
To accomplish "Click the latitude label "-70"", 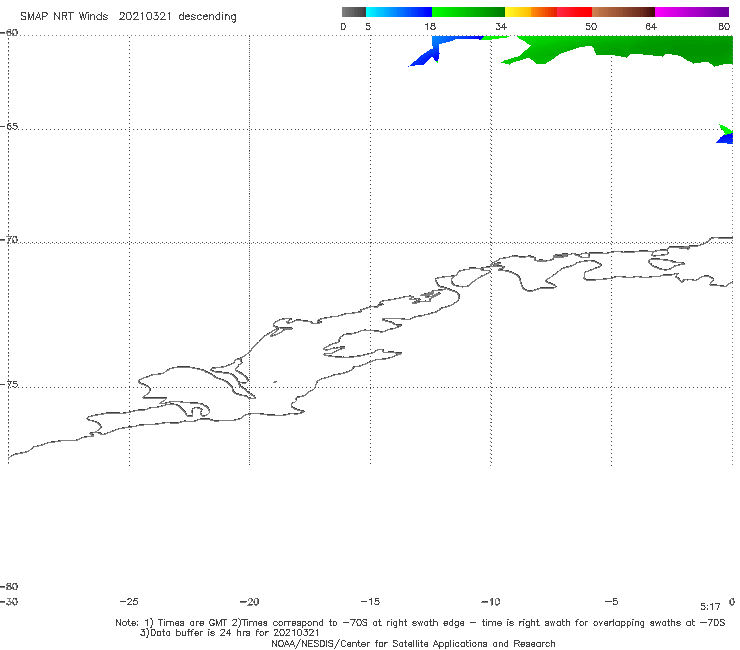I will (x=9, y=240).
